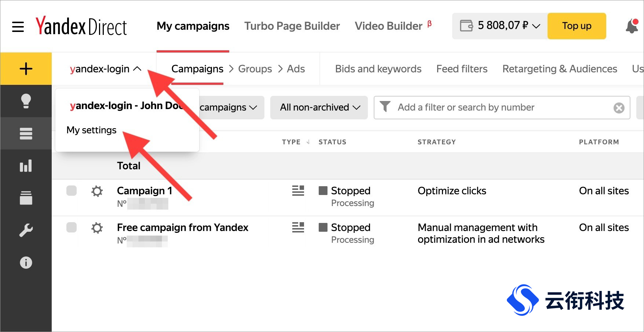
Task: Open the library stack sidebar icon
Action: tap(26, 198)
